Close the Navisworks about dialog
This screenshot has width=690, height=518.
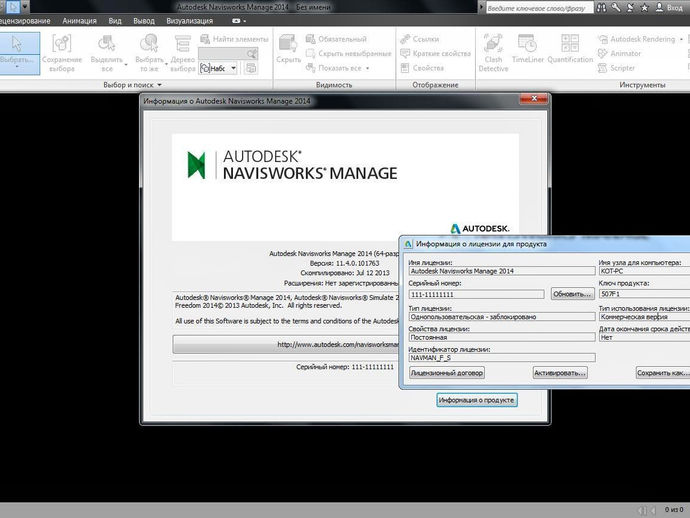pos(533,99)
